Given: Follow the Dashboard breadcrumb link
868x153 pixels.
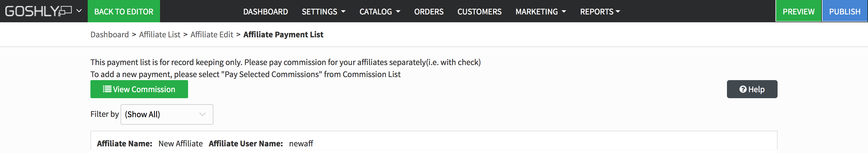Looking at the screenshot, I should click(109, 34).
